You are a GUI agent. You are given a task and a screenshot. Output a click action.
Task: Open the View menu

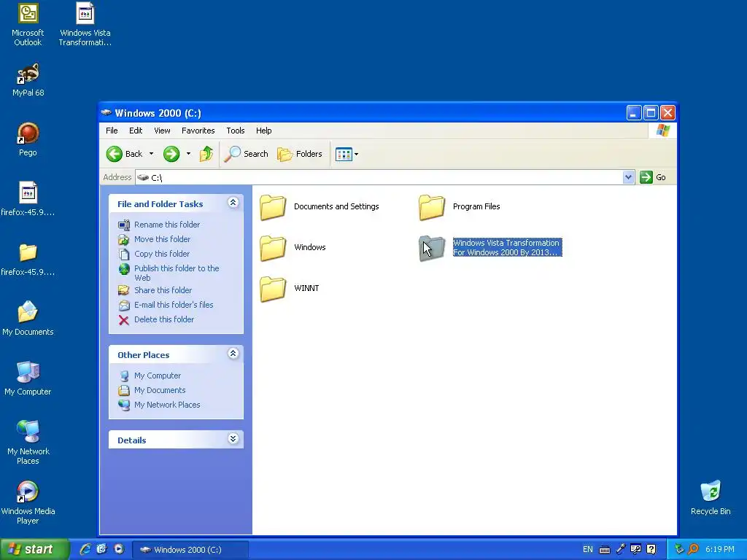tap(162, 131)
